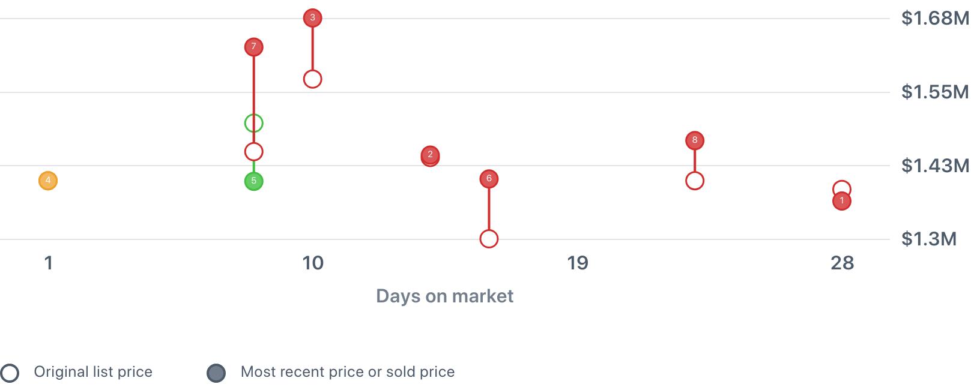Viewport: 980px width, 390px height.
Task: Click the filled gray legend circle
Action: (x=216, y=373)
